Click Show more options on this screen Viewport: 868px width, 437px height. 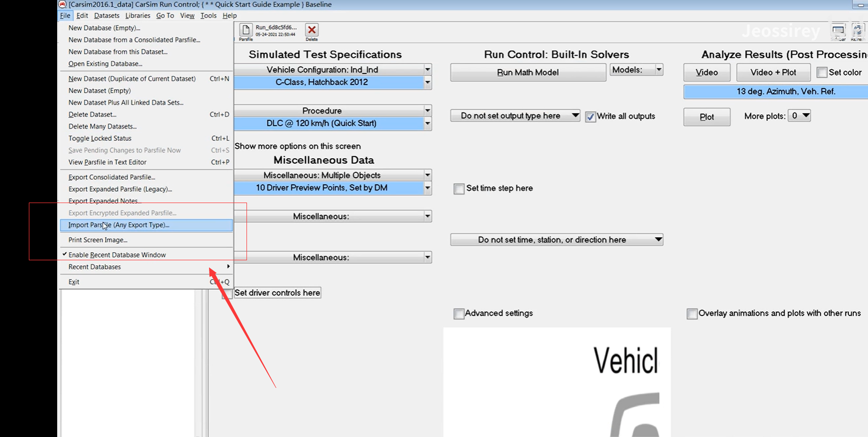pos(298,146)
